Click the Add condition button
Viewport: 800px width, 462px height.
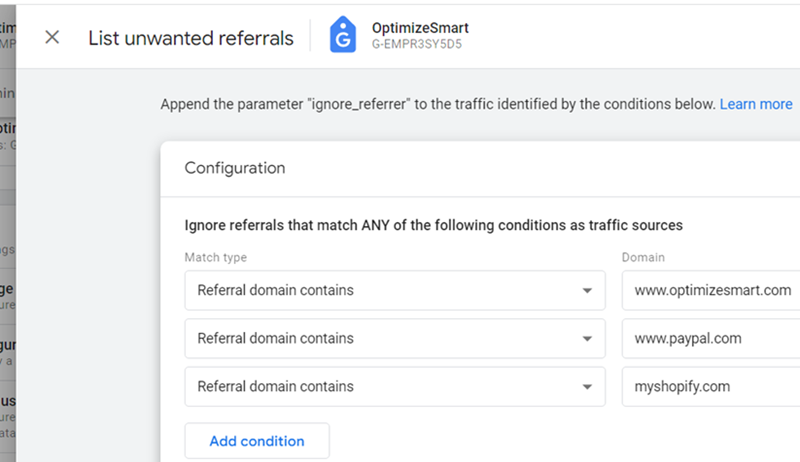coord(257,441)
